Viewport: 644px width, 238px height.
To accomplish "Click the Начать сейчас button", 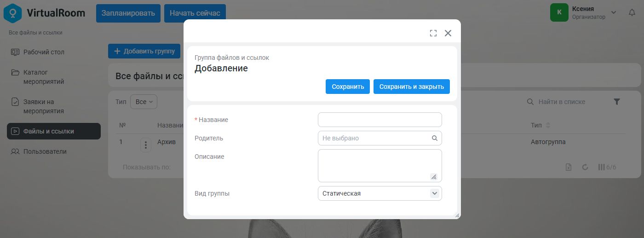I will tap(195, 13).
